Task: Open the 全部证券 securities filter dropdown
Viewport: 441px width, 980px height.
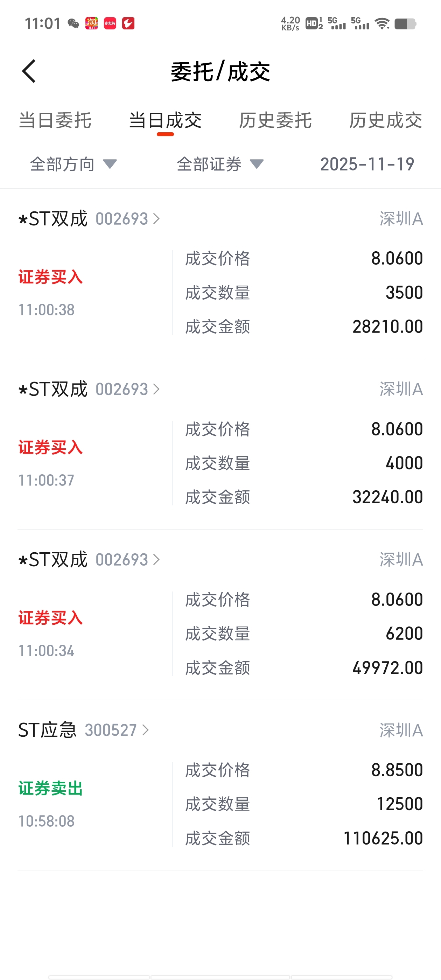Action: tap(220, 164)
